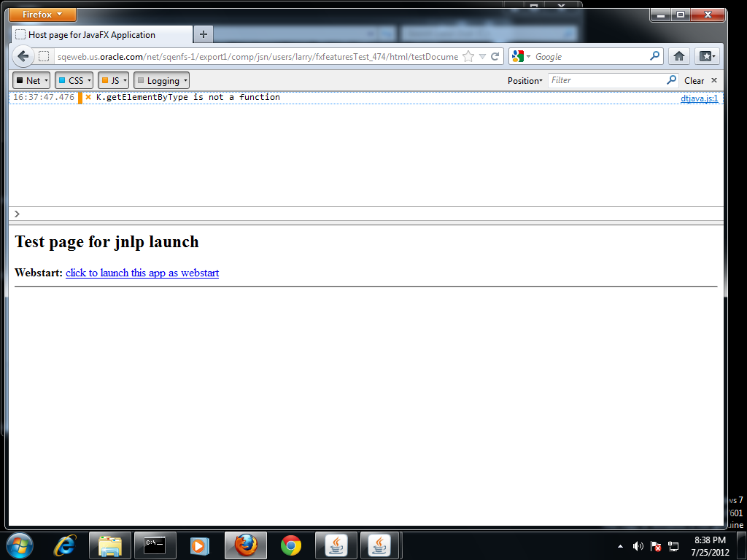The image size is (747, 560).
Task: Open the console Position dropdown
Action: tap(525, 80)
